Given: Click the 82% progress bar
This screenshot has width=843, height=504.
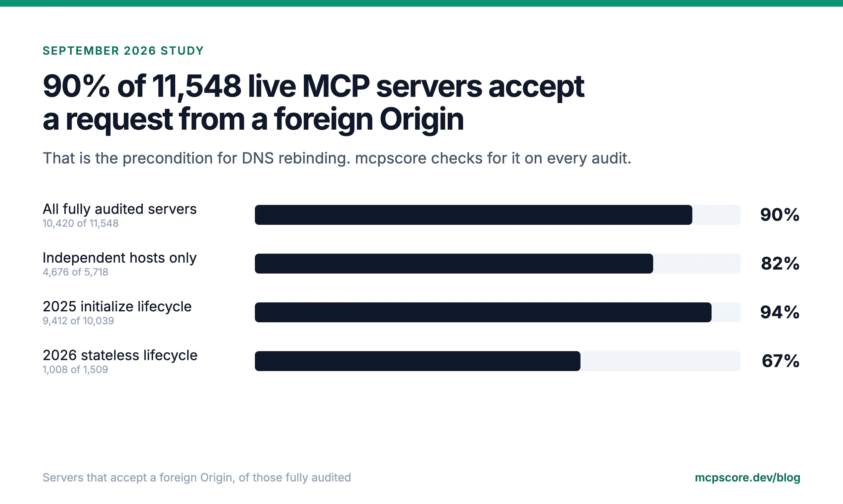Looking at the screenshot, I should tap(498, 264).
